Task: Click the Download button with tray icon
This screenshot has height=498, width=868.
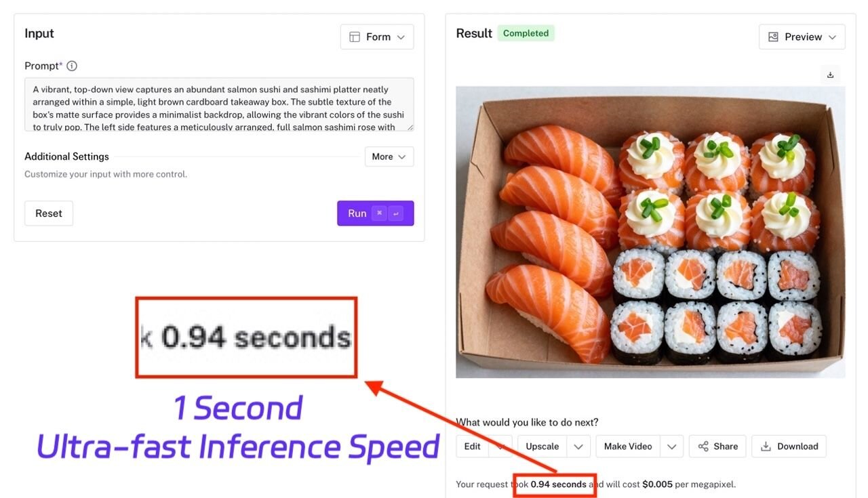Action: pos(789,447)
